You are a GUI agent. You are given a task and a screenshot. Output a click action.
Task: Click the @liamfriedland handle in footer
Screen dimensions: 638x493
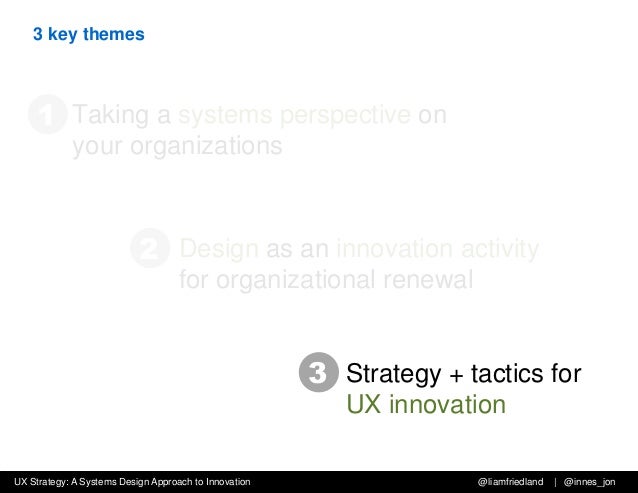pos(511,482)
